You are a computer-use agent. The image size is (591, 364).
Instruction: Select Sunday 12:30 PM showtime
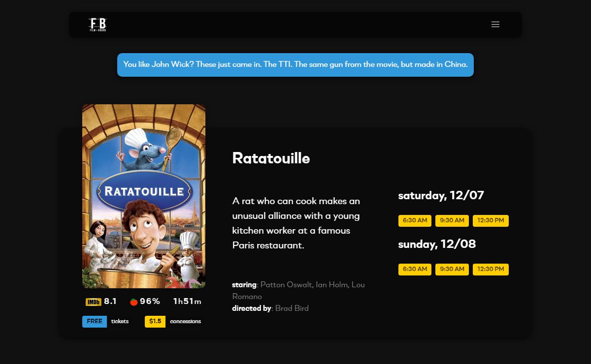(491, 270)
